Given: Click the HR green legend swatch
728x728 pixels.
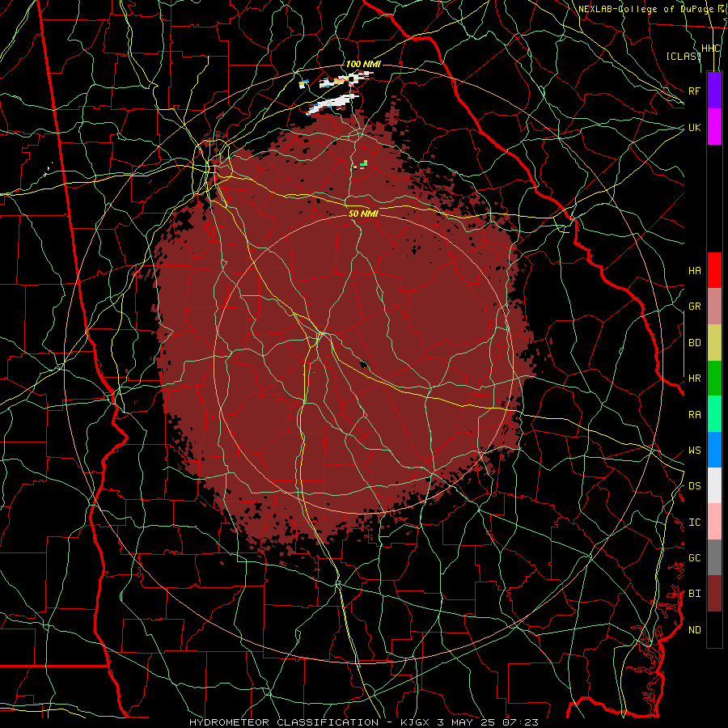Looking at the screenshot, I should [714, 378].
